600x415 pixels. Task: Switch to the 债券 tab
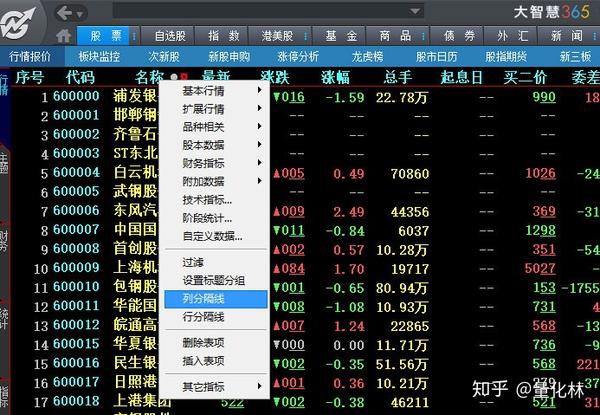click(x=459, y=36)
